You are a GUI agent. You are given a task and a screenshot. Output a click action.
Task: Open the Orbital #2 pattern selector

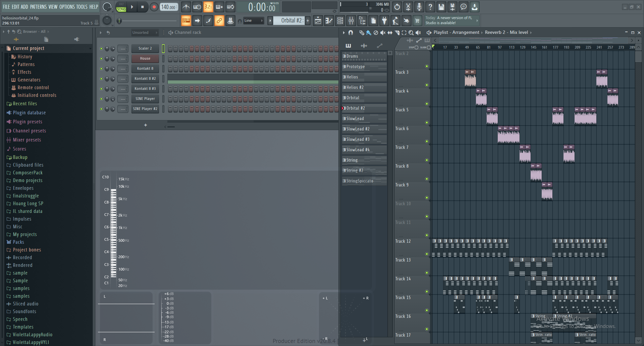point(288,21)
